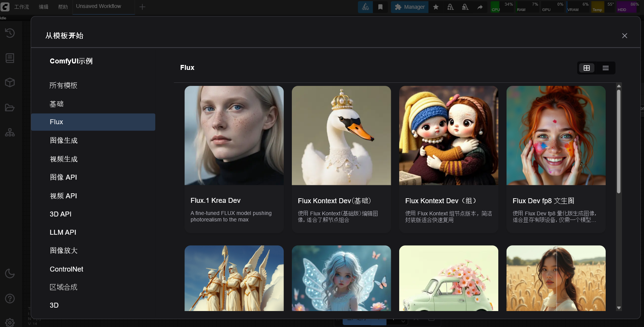This screenshot has height=327, width=644.
Task: Add a new workflow tab with plus
Action: [142, 7]
